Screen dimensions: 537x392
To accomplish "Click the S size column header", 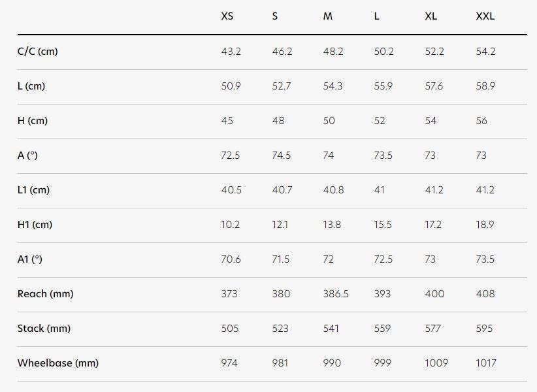I will click(x=274, y=16).
